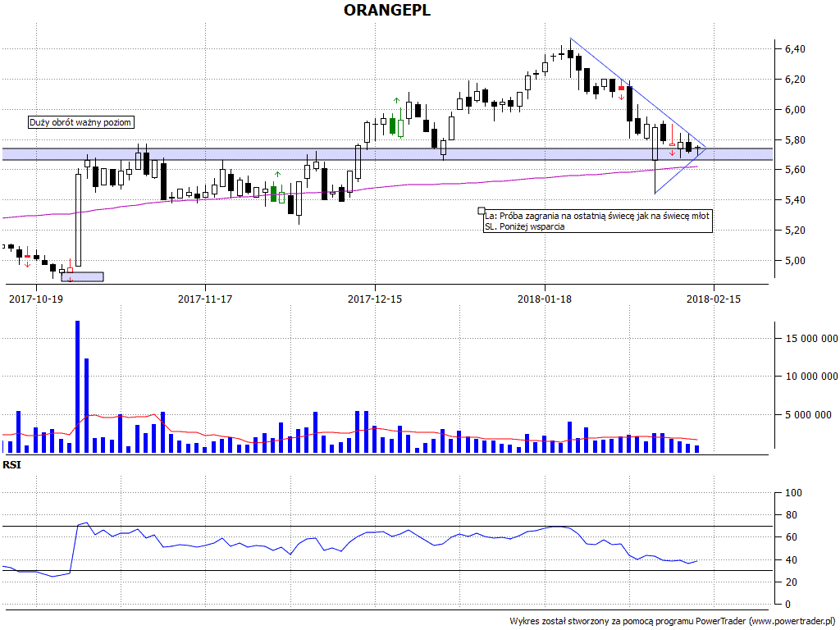This screenshot has height=630, width=840.
Task: Click the 5,60 price axis label
Action: [795, 170]
